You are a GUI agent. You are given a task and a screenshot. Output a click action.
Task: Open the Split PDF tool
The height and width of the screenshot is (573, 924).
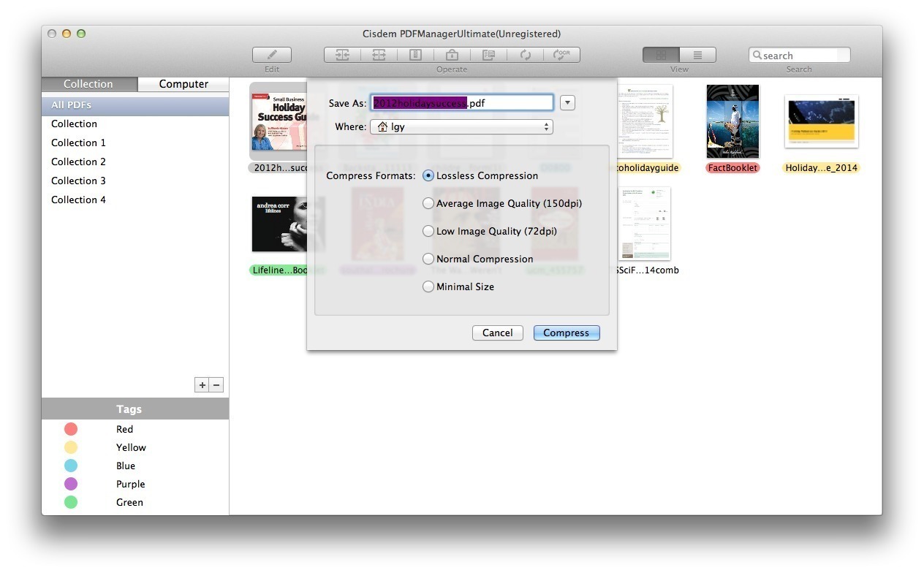pyautogui.click(x=379, y=55)
